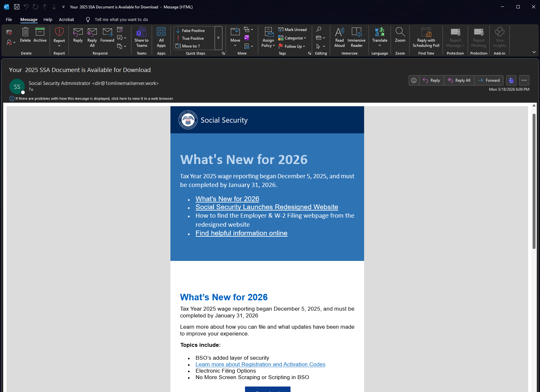Click Reply in the message header
The image size is (540, 392).
pyautogui.click(x=432, y=80)
